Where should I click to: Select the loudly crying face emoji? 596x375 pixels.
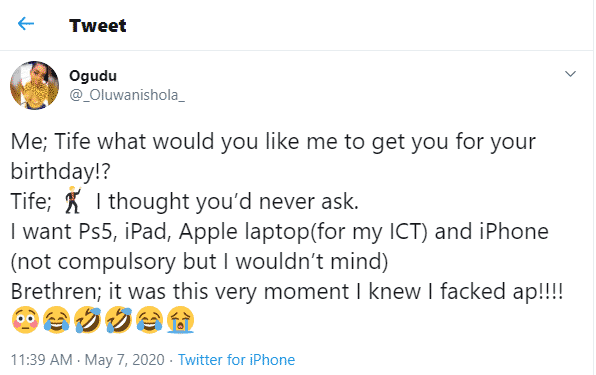[181, 320]
